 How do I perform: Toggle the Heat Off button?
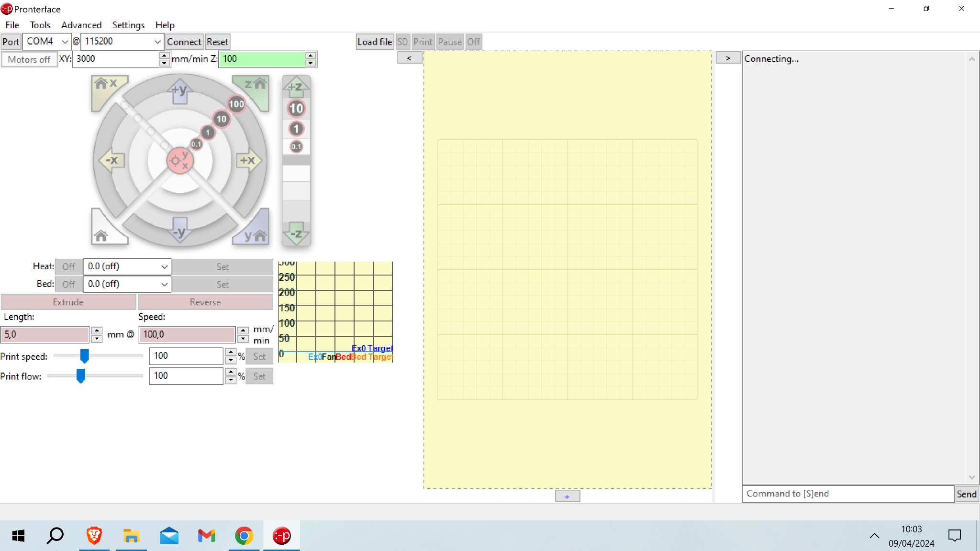click(x=68, y=266)
